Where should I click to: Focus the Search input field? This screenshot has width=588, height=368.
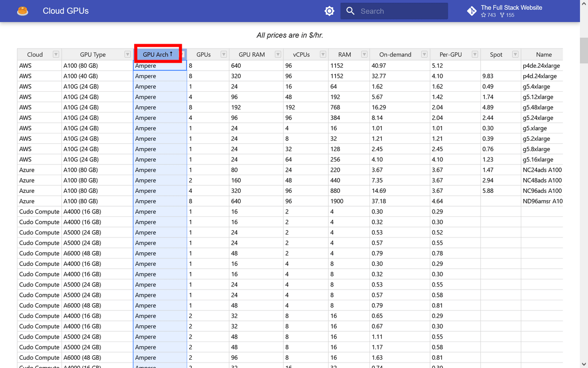click(x=394, y=11)
